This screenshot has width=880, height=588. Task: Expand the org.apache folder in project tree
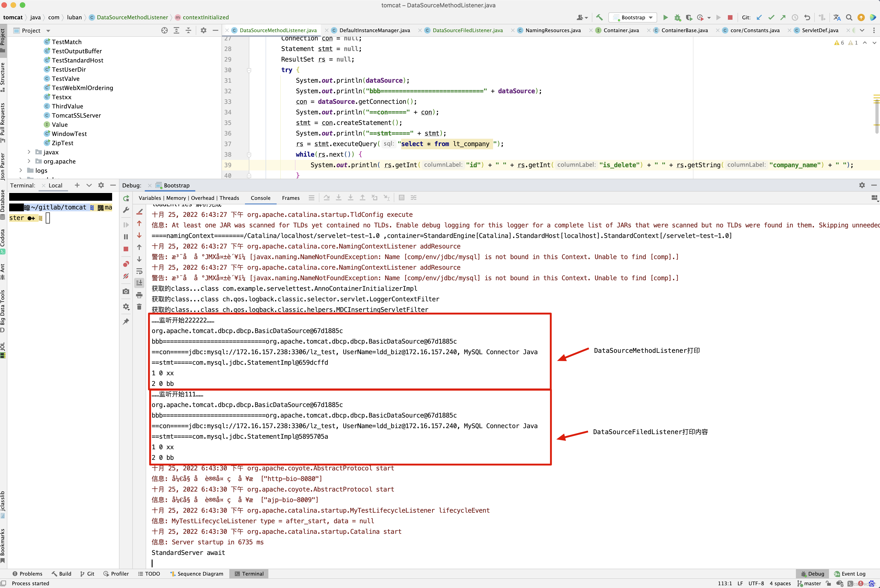[29, 161]
